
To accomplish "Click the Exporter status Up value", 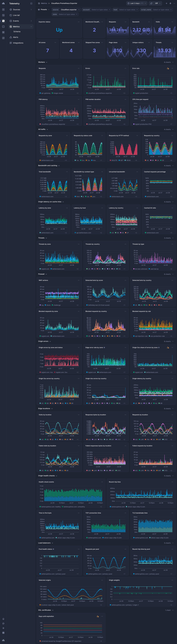I will 59,30.
